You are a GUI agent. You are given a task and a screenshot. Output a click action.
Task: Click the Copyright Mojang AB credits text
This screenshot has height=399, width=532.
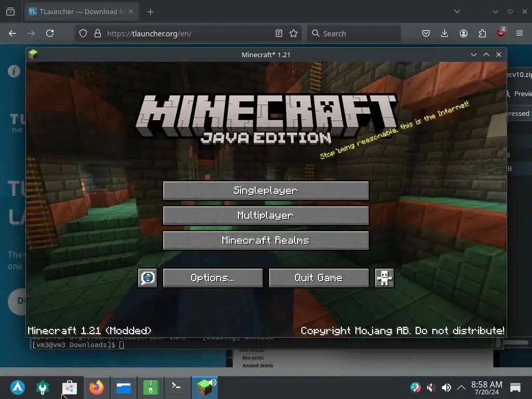pyautogui.click(x=403, y=330)
